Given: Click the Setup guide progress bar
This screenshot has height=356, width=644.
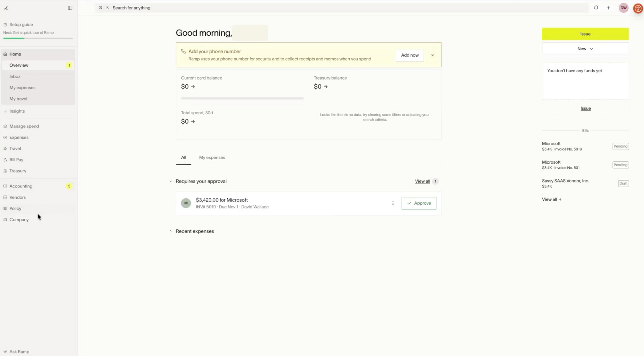Looking at the screenshot, I should pyautogui.click(x=38, y=38).
